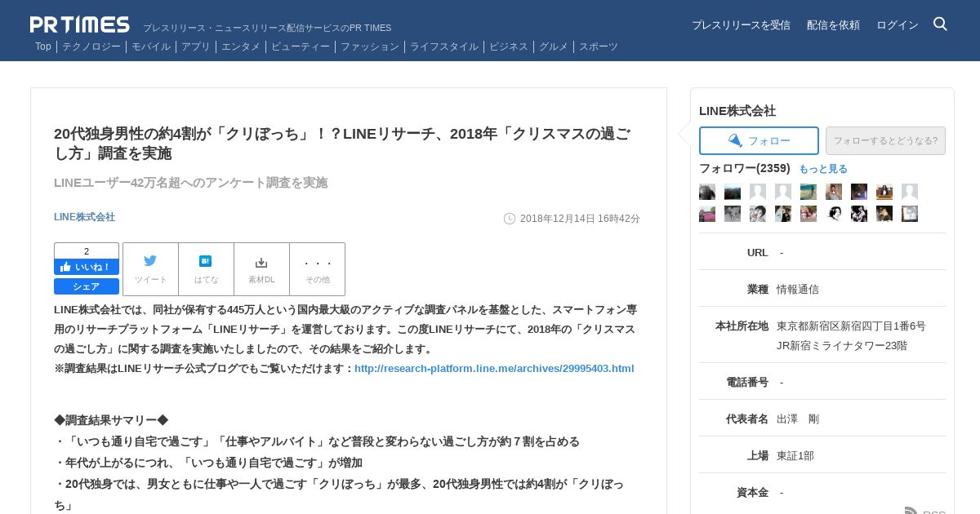Open the エンタメ category
This screenshot has width=980, height=514.
241,47
